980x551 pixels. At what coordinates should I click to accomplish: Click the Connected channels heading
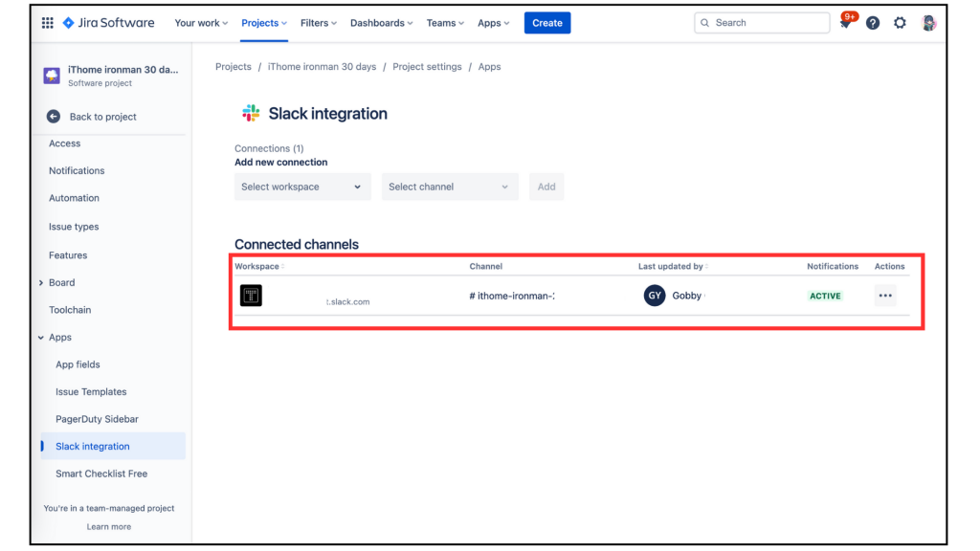click(297, 244)
